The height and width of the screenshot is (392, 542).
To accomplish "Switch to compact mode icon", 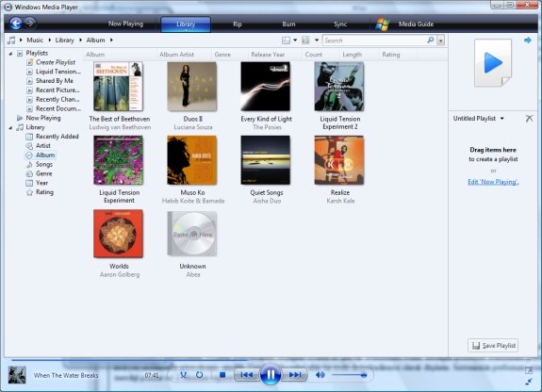I will (x=529, y=382).
